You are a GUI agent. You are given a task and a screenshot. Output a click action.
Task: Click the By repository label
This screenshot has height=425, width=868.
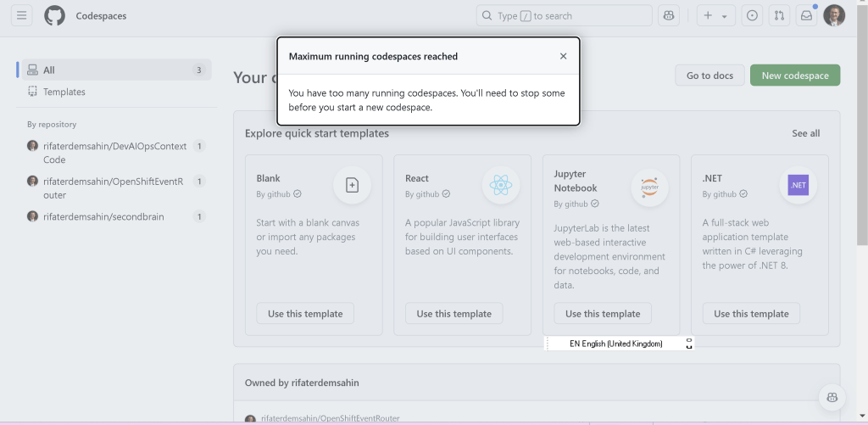(x=52, y=125)
